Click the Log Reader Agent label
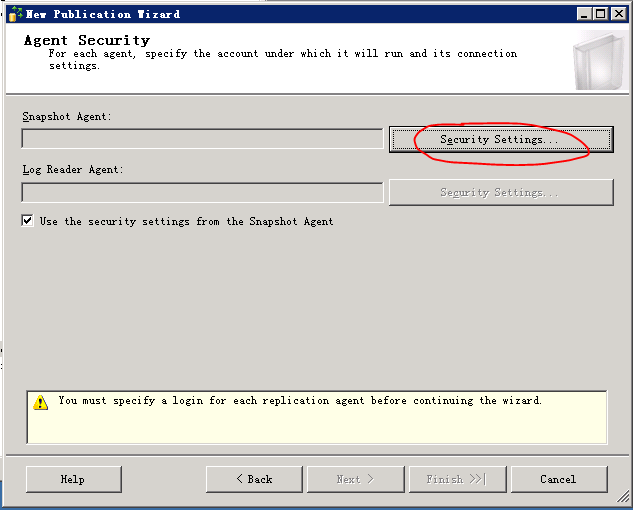 (73, 170)
